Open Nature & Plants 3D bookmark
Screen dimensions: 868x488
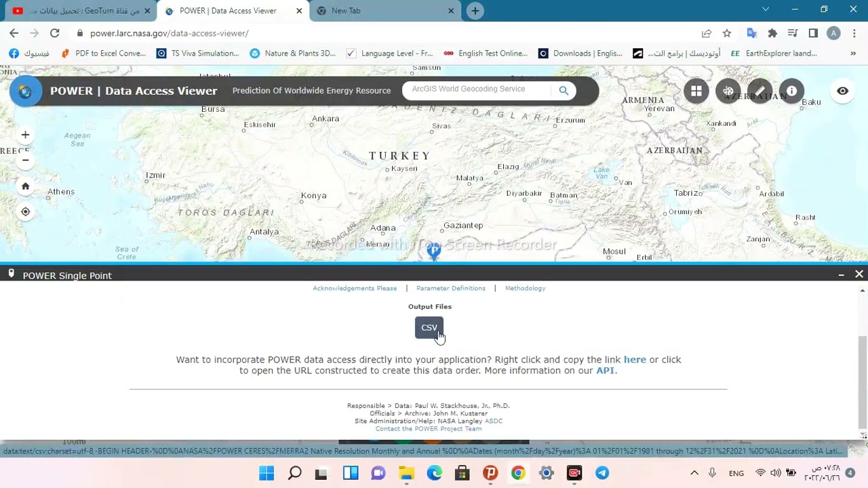pos(293,54)
